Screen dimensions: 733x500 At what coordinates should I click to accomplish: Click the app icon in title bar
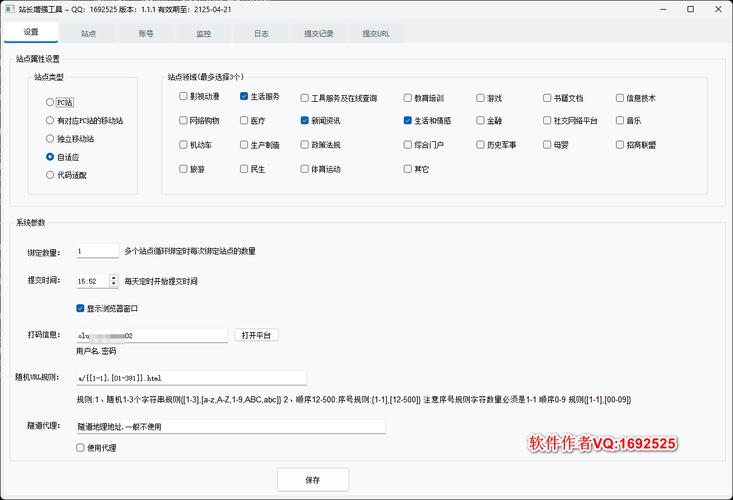(10, 9)
